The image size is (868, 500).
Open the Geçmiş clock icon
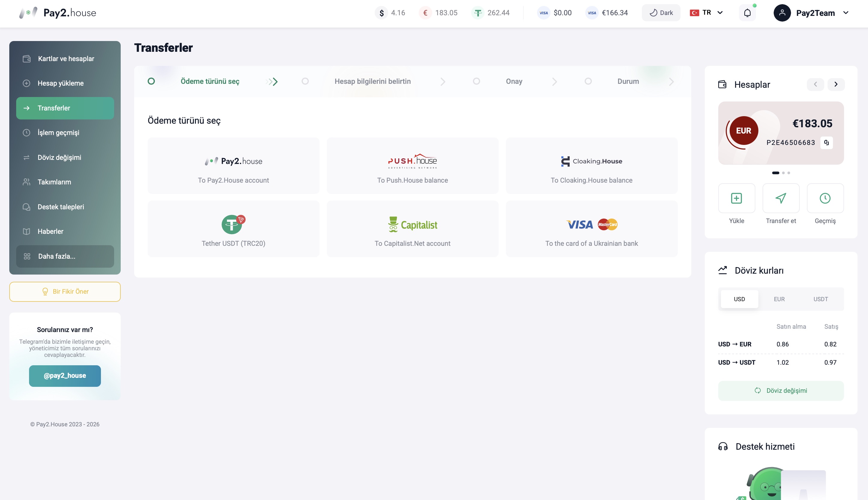pos(825,198)
